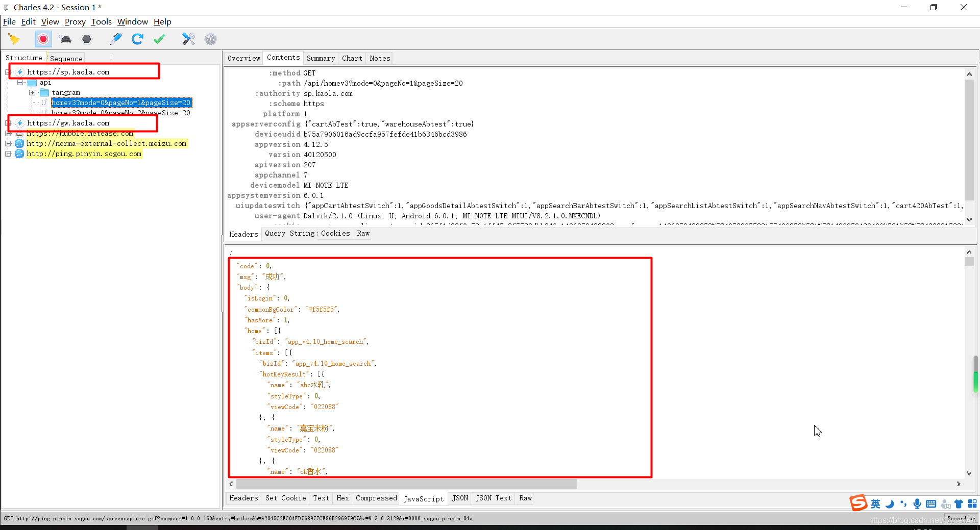This screenshot has height=530, width=980.
Task: Open the Edit menu
Action: [28, 22]
